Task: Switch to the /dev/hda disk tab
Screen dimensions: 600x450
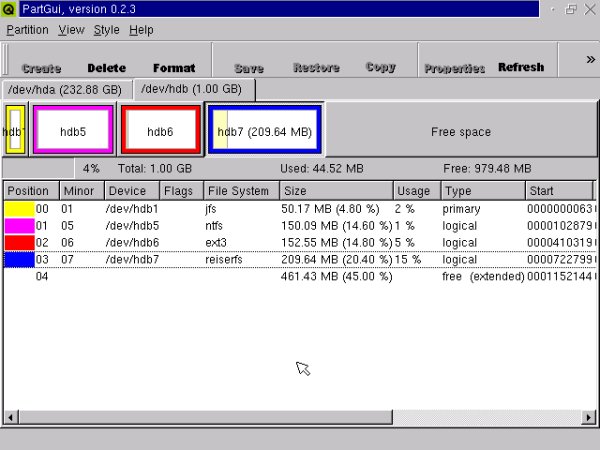Action: pyautogui.click(x=64, y=90)
